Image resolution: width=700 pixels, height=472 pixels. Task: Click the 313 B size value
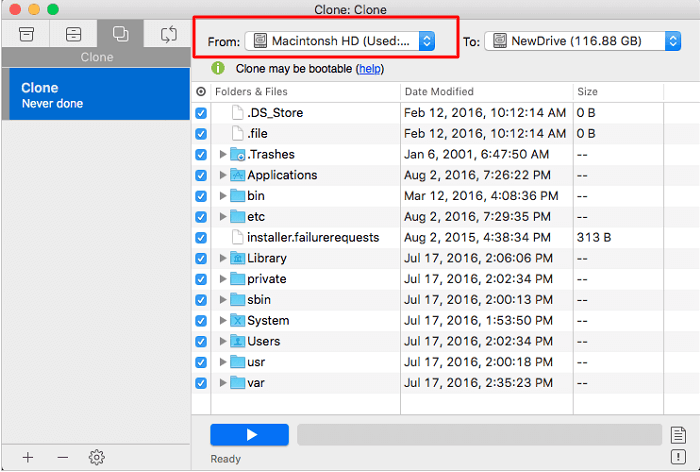click(x=593, y=238)
